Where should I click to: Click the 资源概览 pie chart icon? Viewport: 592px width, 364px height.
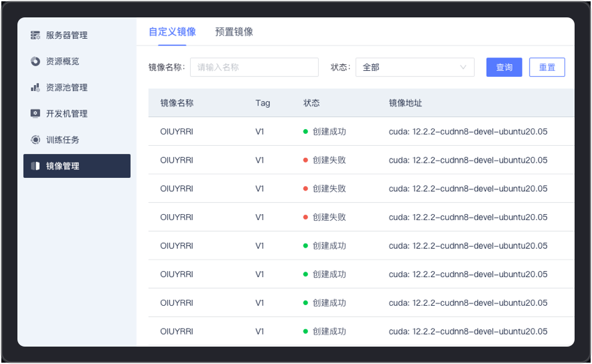(35, 62)
